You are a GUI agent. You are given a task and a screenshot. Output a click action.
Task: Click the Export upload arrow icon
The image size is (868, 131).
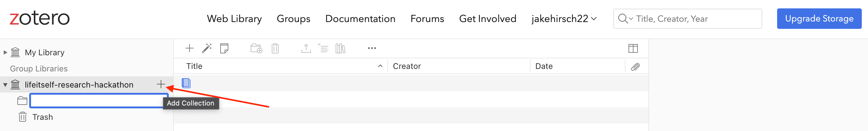pos(306,48)
